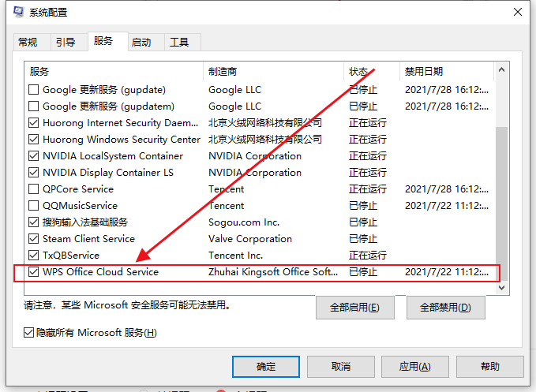Click the scrollbar up arrow in services list
Screen dimensions: 536x392
(501, 70)
